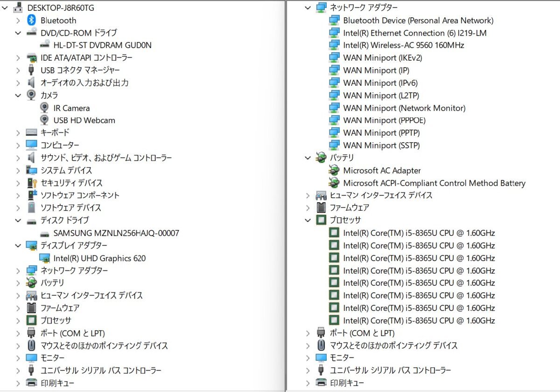Click the camera icon beside USB HD Webcam
560x392 pixels.
click(45, 120)
